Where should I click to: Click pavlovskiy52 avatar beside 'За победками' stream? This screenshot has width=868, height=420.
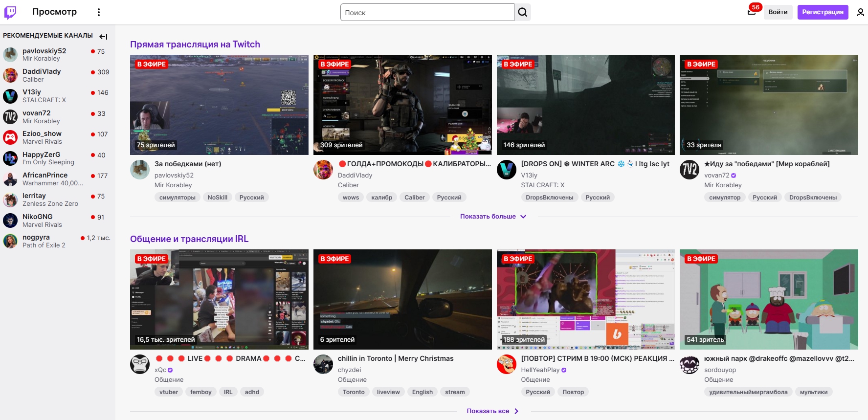click(140, 170)
